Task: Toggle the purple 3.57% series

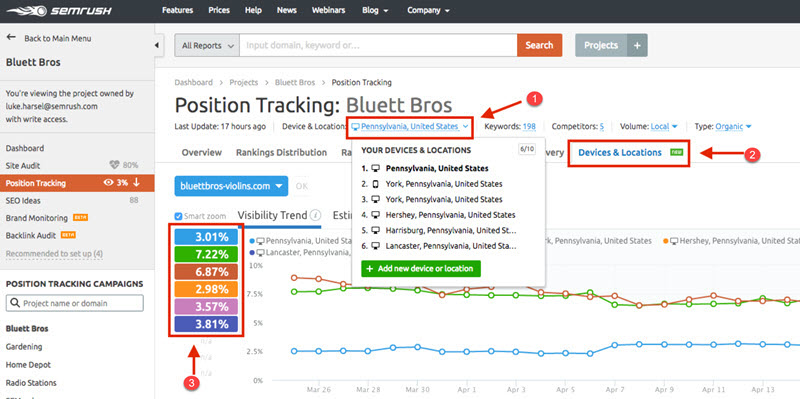Action: tap(206, 307)
